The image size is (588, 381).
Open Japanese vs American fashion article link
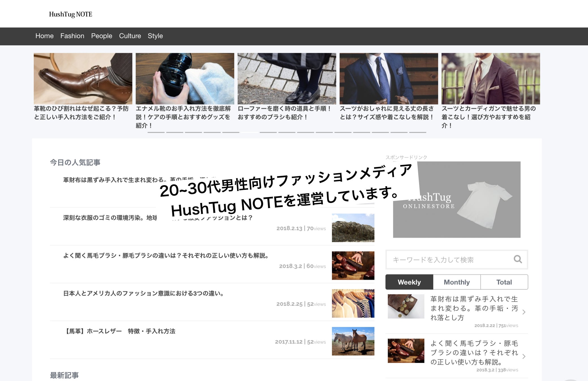[143, 293]
